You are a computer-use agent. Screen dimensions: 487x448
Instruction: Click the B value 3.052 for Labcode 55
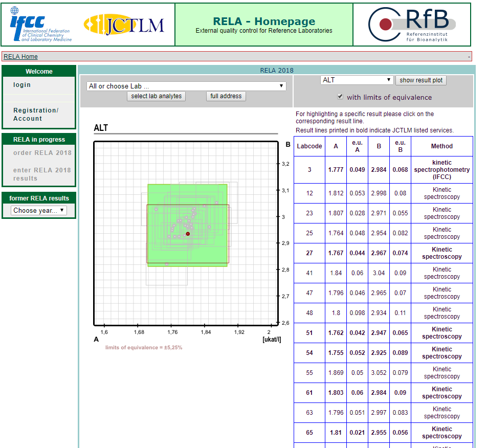(x=379, y=372)
